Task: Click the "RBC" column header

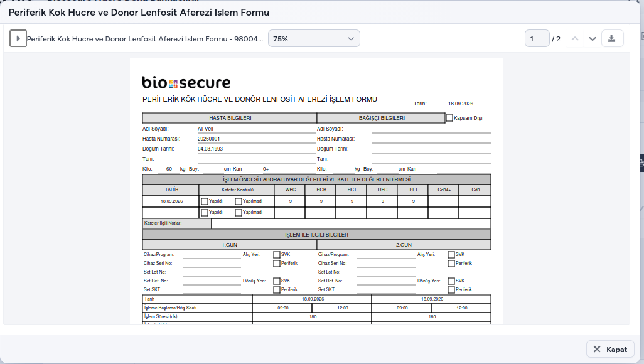Action: coord(383,190)
